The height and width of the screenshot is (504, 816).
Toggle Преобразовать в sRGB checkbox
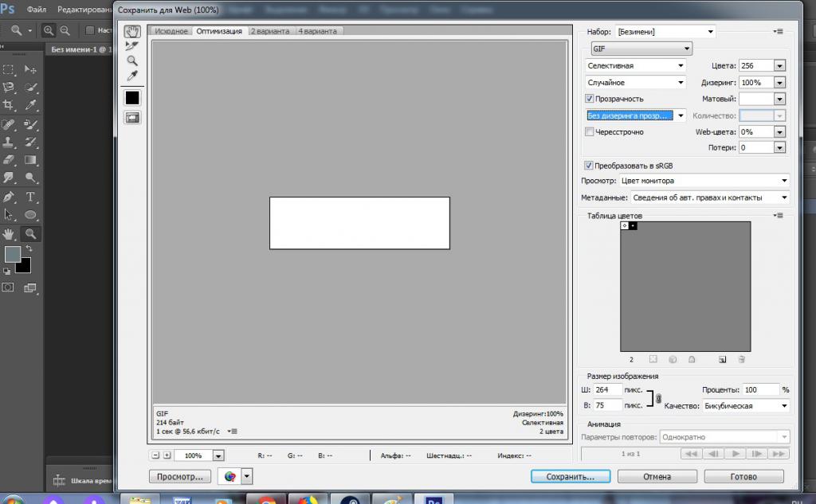click(589, 166)
